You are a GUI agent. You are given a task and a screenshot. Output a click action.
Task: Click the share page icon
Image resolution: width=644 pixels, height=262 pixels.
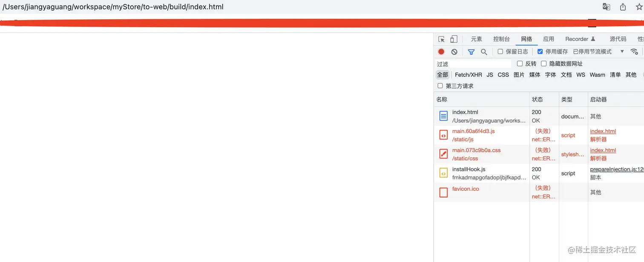click(623, 7)
